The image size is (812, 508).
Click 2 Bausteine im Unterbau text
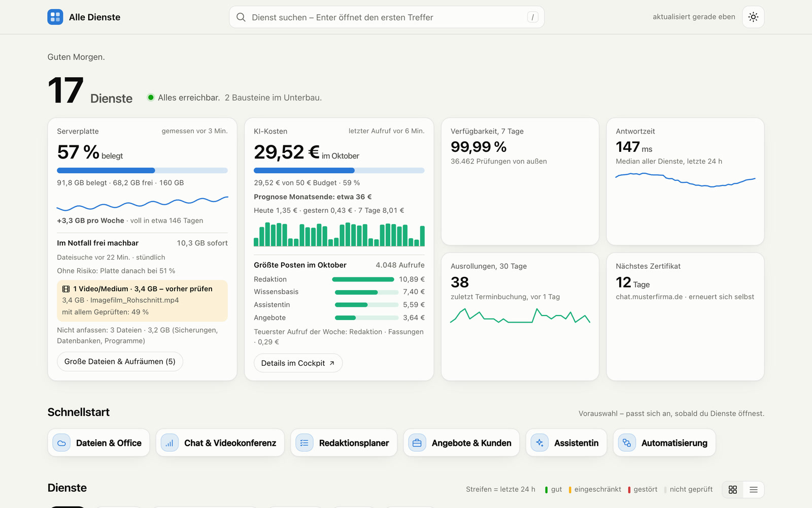(273, 98)
